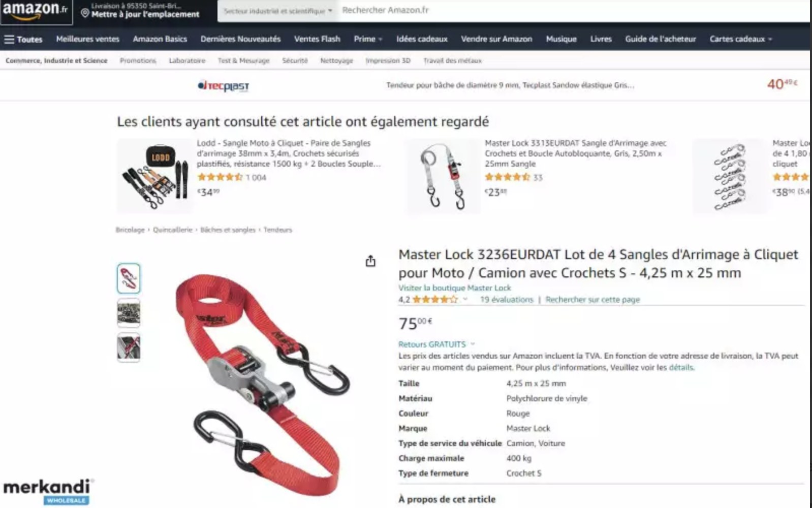Screen dimensions: 812x508
Task: Open the Ventes Flash menu item
Action: [x=317, y=39]
